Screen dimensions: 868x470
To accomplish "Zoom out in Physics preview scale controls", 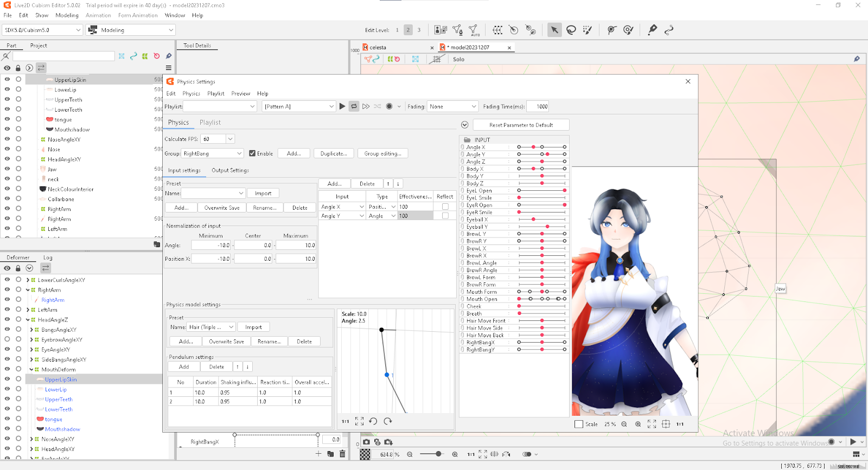I will pos(624,424).
